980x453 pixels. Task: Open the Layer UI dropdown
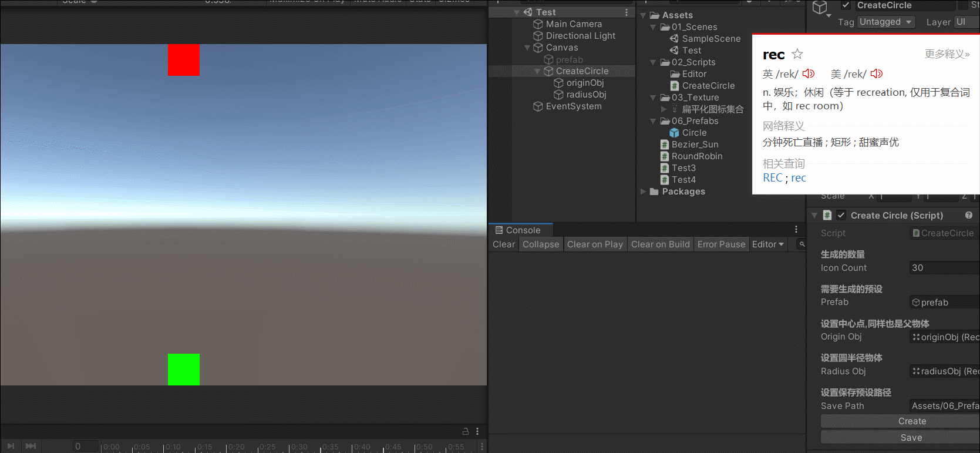[967, 22]
